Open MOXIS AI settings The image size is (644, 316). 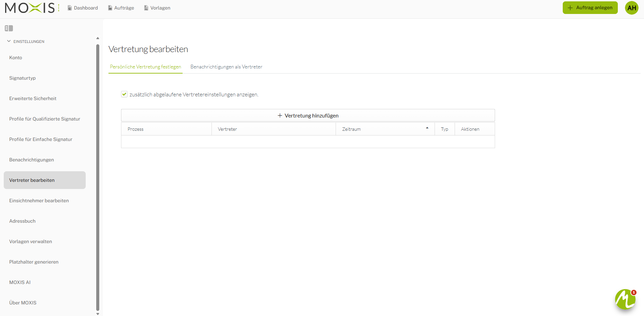pyautogui.click(x=45, y=282)
